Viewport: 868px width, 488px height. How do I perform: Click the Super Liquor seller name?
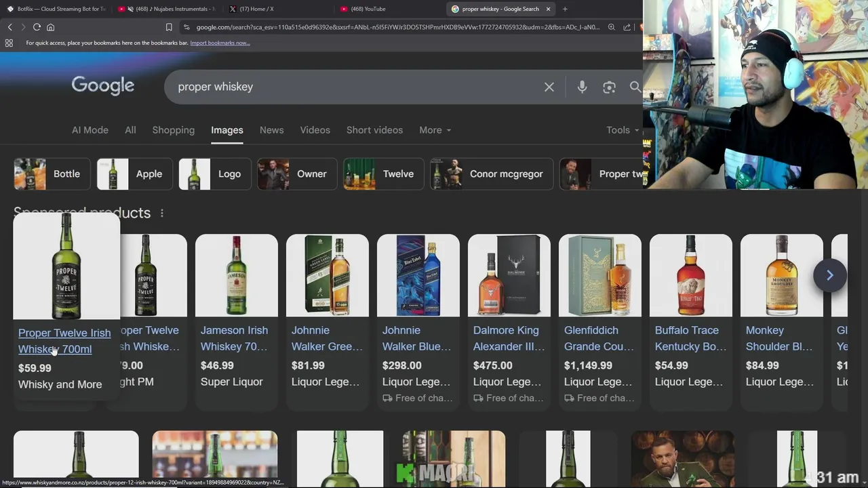point(231,382)
